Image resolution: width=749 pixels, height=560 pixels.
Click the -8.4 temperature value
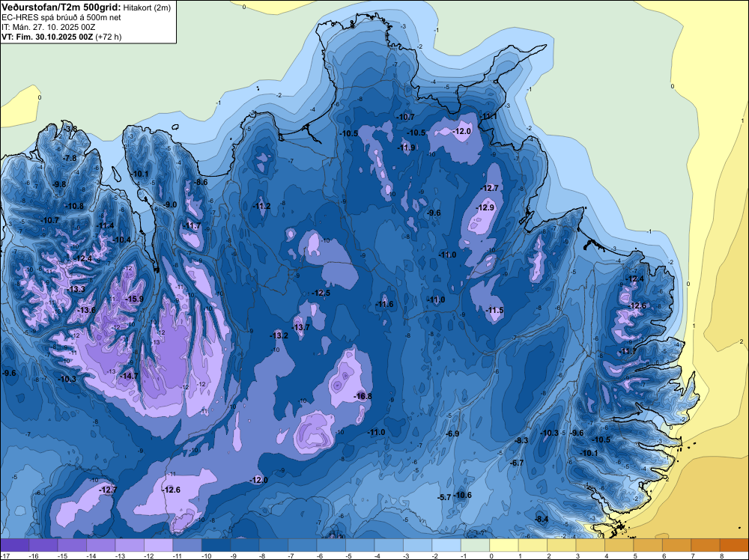click(542, 520)
